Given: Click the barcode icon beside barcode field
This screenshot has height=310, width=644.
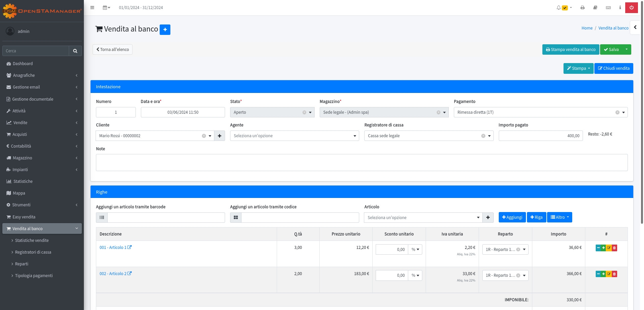Looking at the screenshot, I should (x=102, y=218).
